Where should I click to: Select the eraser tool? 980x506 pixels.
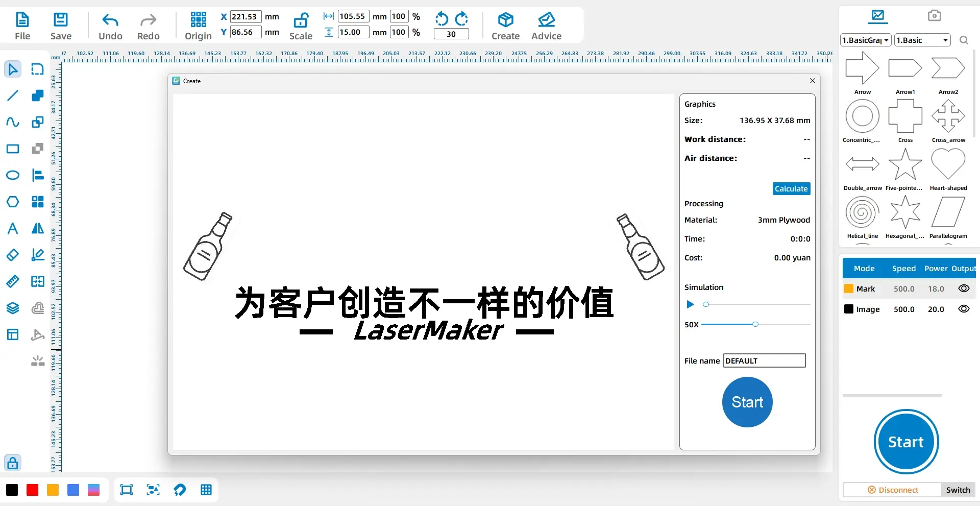coord(13,255)
